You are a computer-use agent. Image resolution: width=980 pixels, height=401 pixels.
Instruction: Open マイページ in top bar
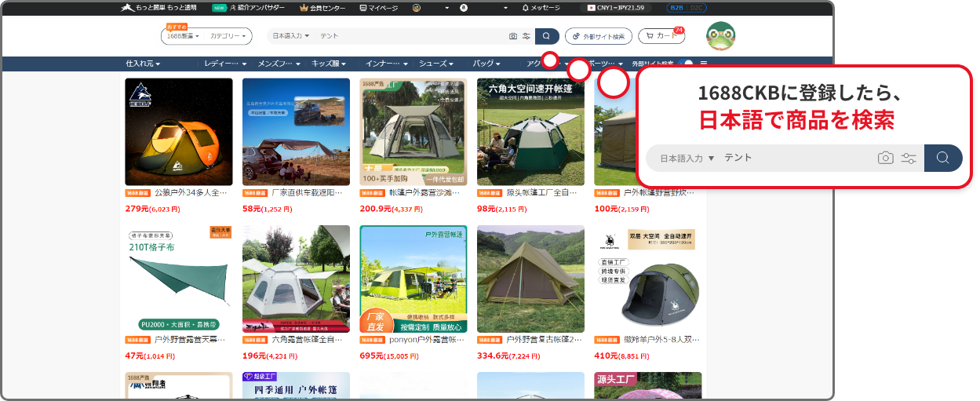coord(378,8)
